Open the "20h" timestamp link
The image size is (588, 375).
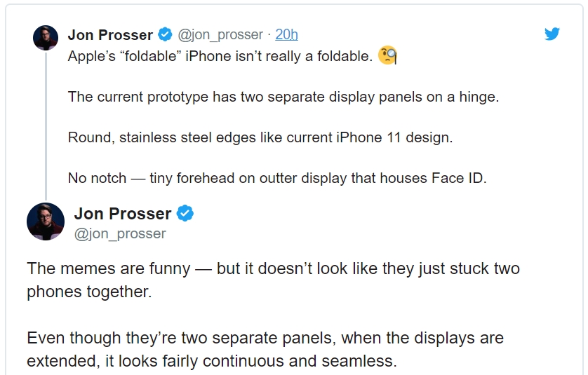[x=286, y=34]
